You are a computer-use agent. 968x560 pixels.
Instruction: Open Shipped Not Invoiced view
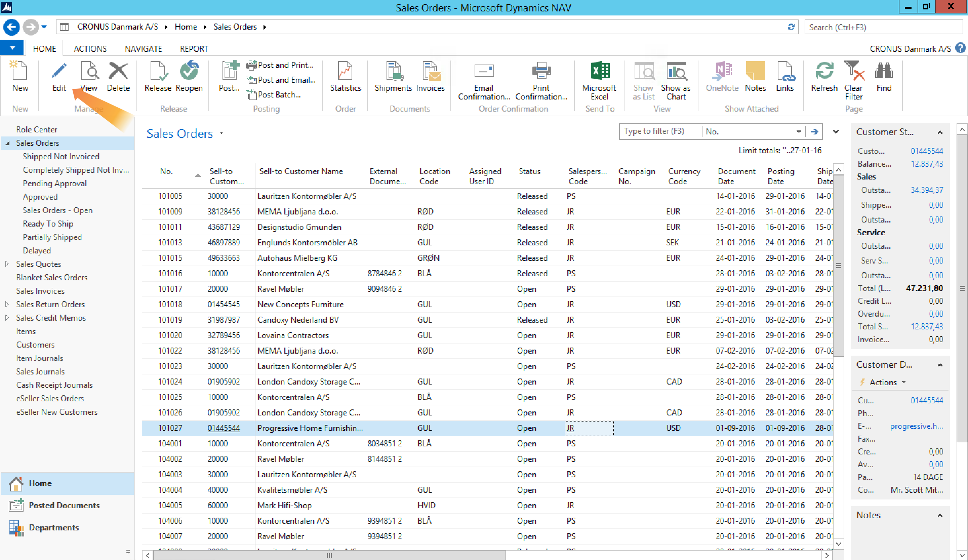point(61,156)
